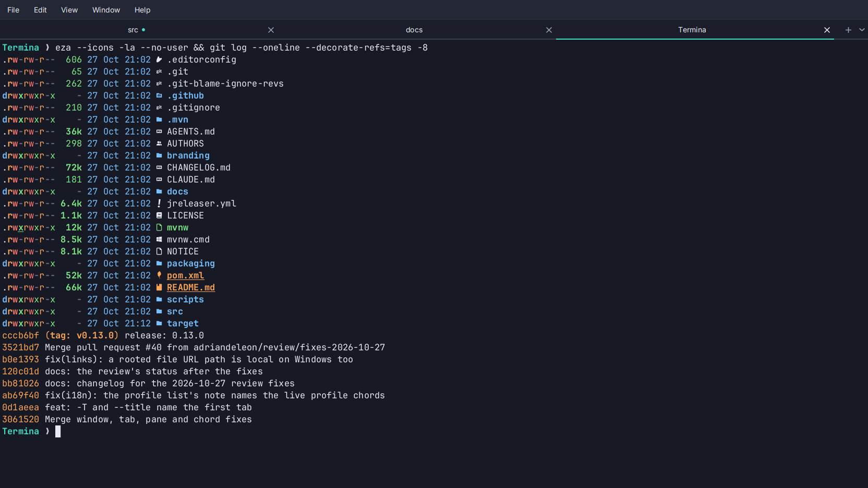
Task: Open the File menu
Action: tap(14, 10)
